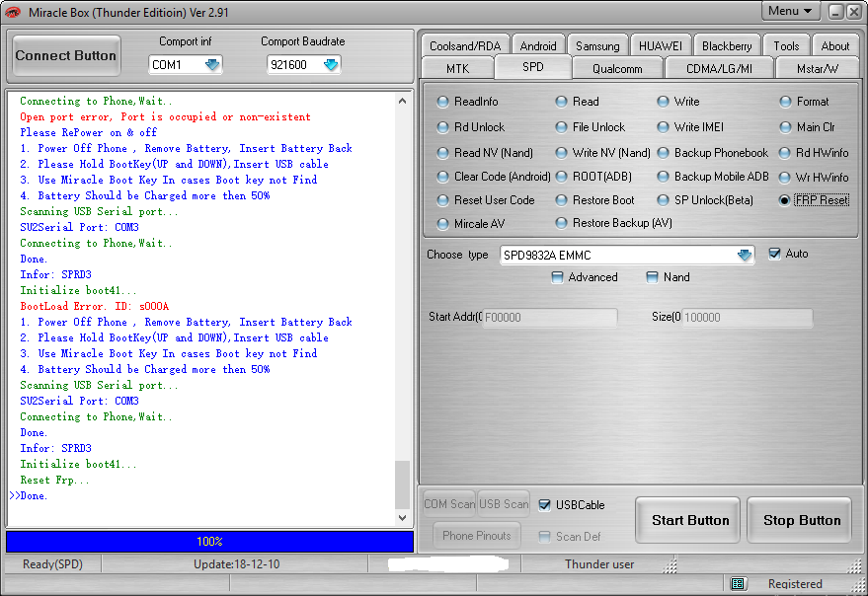
Task: Click the 100% progress bar
Action: point(209,541)
